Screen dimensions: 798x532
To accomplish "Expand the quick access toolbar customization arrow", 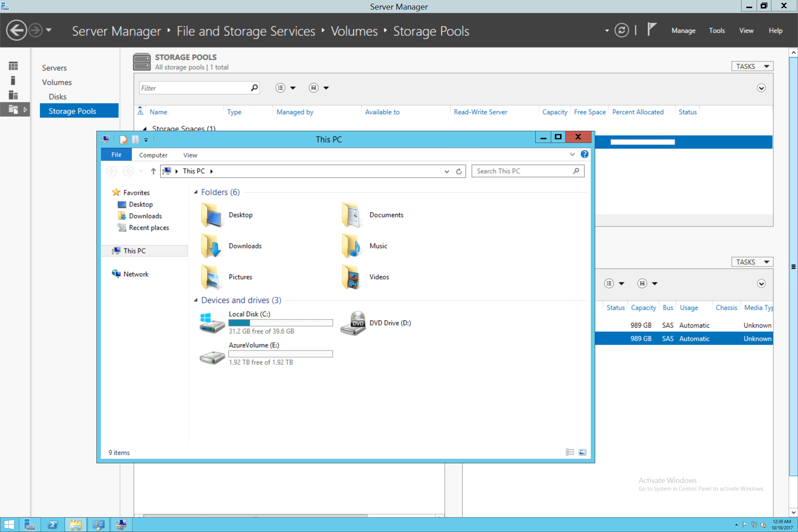I will pos(146,140).
